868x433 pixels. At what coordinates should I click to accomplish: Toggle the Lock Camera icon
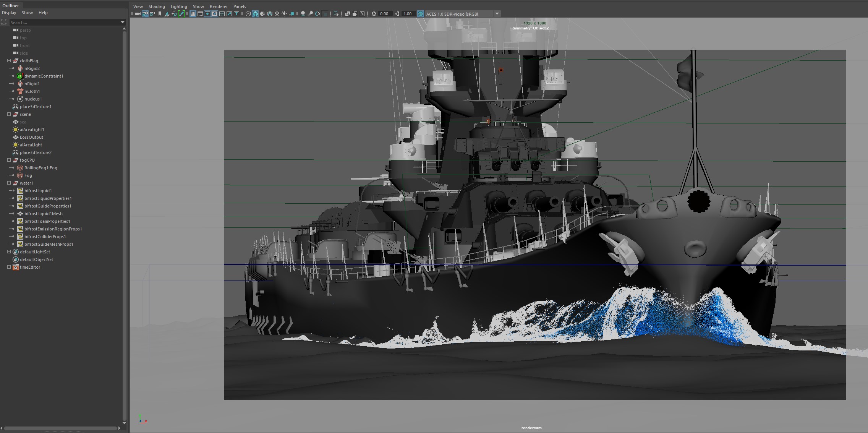(145, 14)
